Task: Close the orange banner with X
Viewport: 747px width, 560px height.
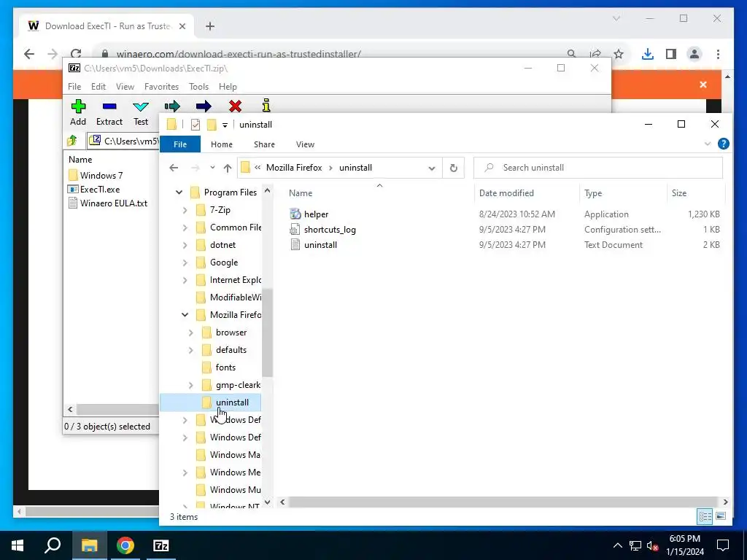Action: (x=703, y=85)
